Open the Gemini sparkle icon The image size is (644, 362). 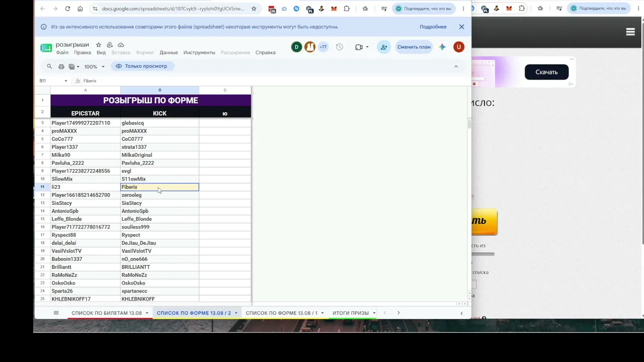point(442,47)
